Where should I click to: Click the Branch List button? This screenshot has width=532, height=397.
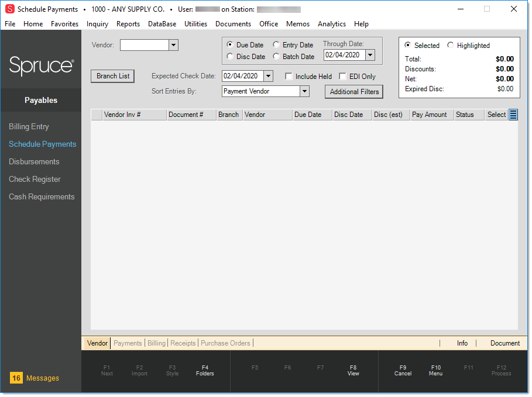[114, 76]
